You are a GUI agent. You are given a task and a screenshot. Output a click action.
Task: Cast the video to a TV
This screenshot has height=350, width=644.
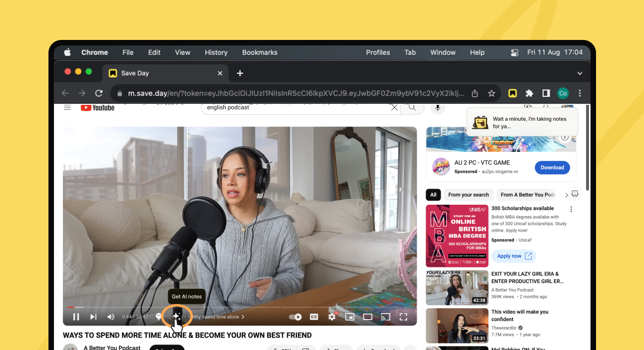pyautogui.click(x=385, y=317)
